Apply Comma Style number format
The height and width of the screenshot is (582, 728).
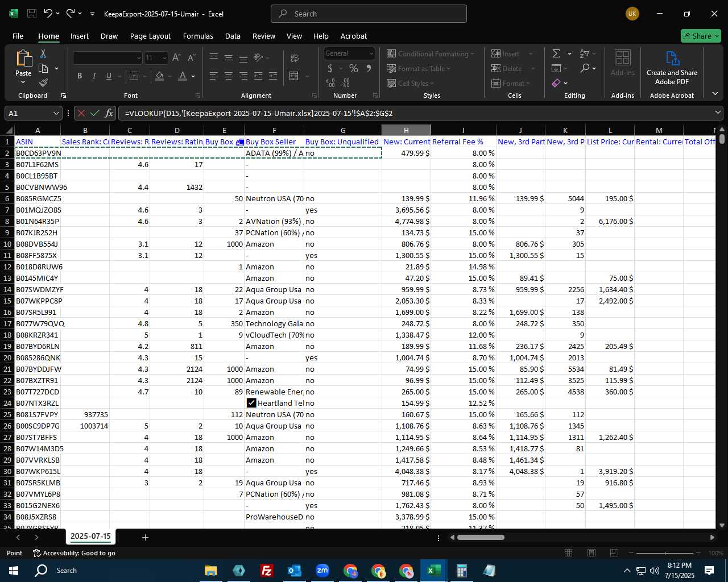point(369,68)
